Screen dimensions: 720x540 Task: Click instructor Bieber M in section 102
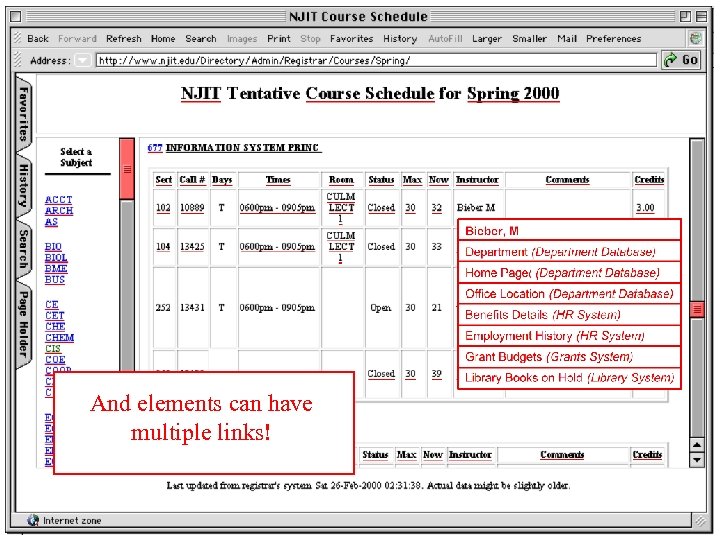[x=476, y=208]
